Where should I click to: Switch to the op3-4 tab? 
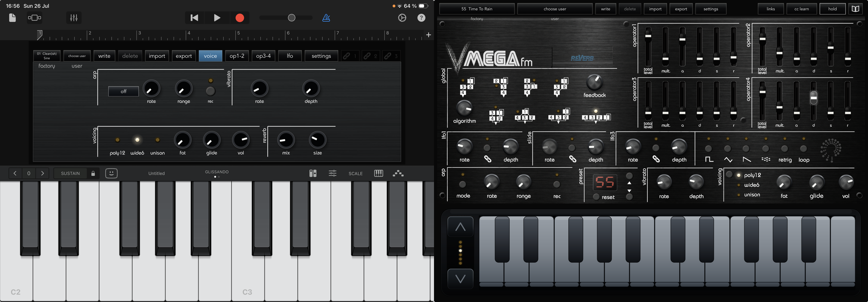263,56
